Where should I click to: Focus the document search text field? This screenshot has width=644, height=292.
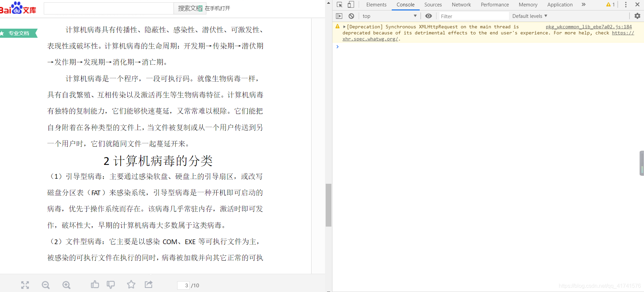pos(108,8)
